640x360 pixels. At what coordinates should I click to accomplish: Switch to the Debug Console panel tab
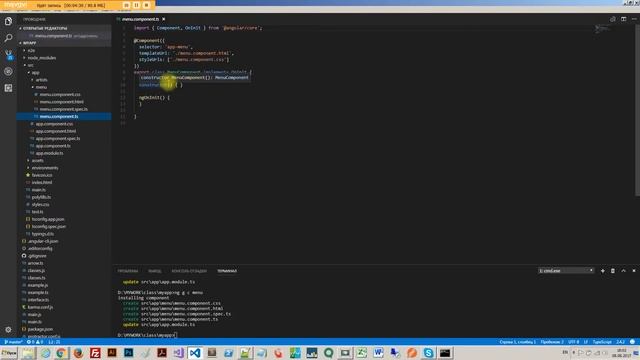(189, 271)
